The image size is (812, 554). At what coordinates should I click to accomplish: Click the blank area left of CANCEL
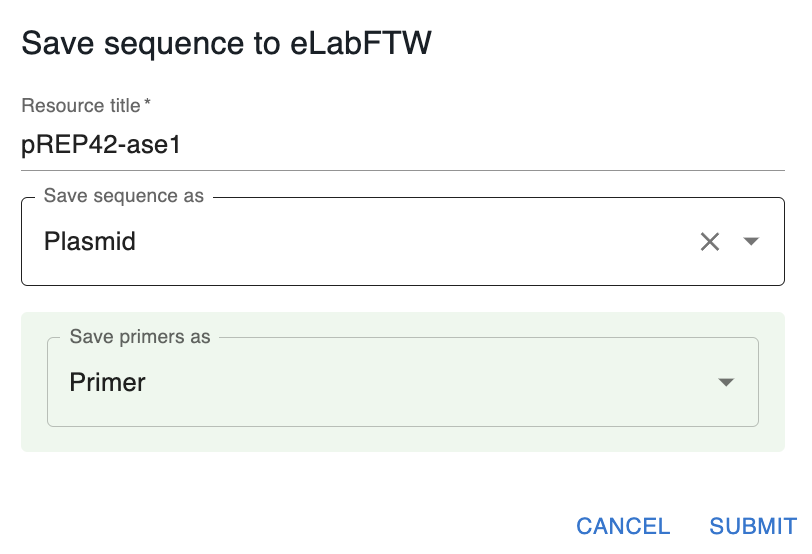pos(300,526)
